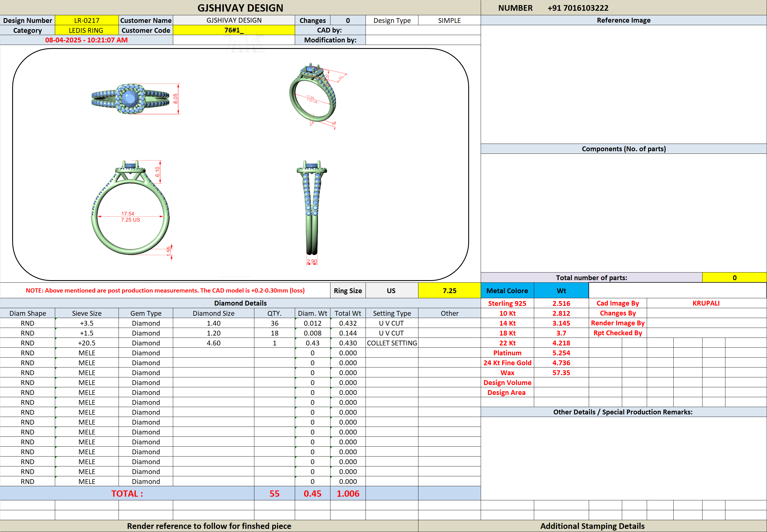
Task: Click quantity 36 cell
Action: pyautogui.click(x=274, y=323)
